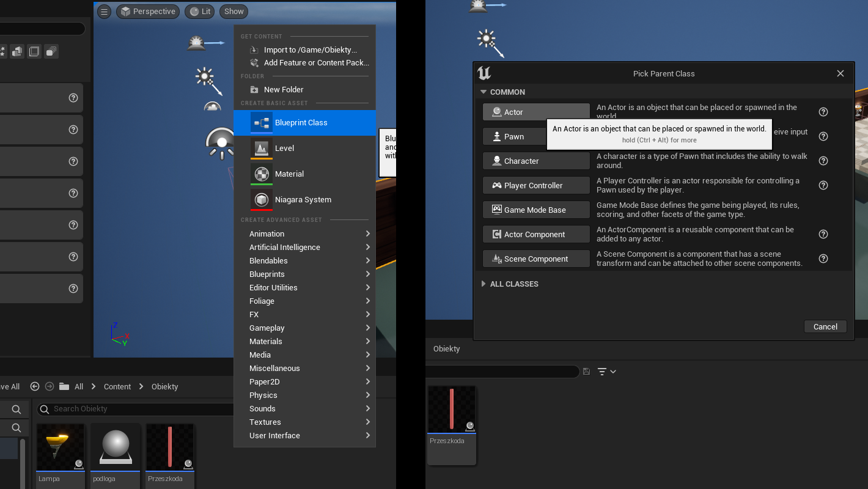868x489 pixels.
Task: Select the directional light icon in the viewport
Action: pos(204,78)
